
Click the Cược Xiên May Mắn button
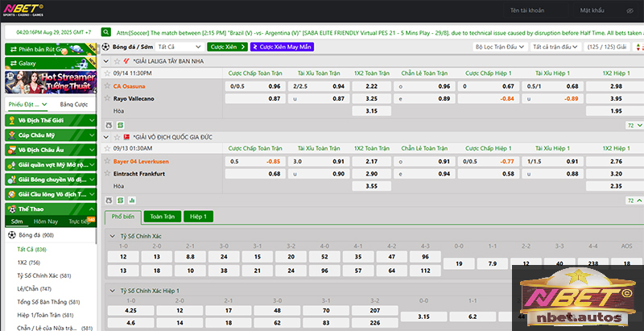pos(282,47)
